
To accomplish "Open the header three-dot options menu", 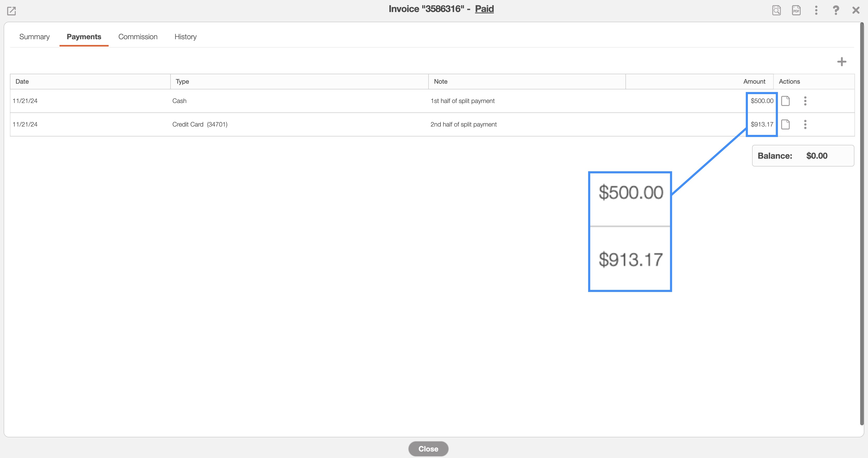I will (816, 10).
